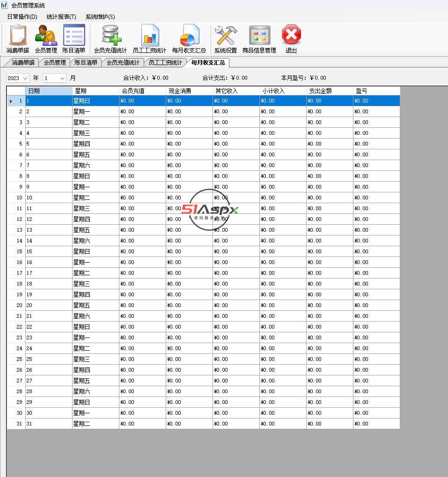
Task: Switch to the 会员充值统计 tab
Action: (x=123, y=63)
